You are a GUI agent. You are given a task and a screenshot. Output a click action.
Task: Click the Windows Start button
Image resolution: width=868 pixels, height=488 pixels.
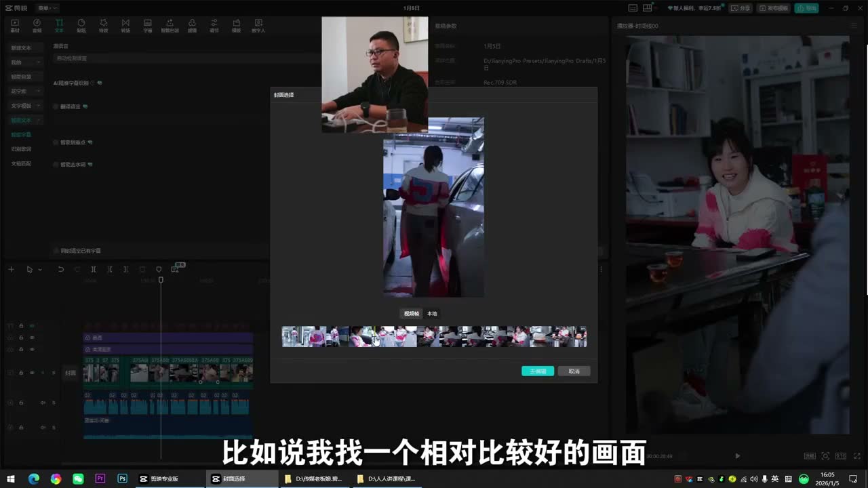tap(10, 479)
